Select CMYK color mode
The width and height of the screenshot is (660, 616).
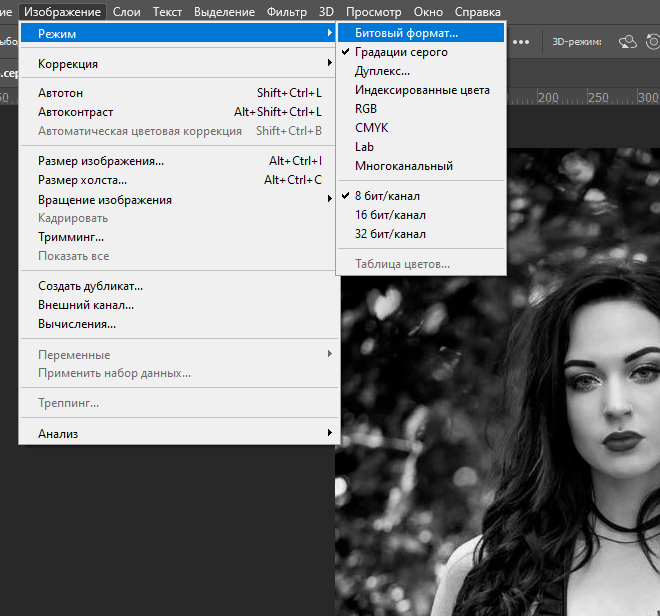371,128
